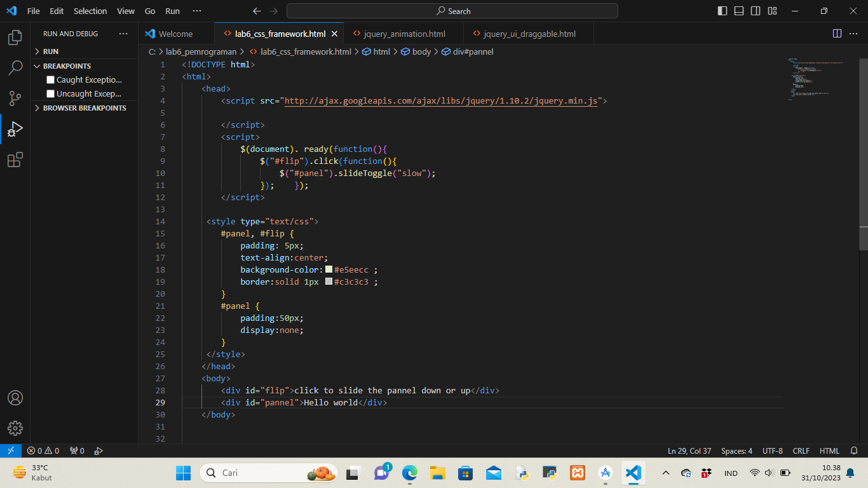The width and height of the screenshot is (868, 488).
Task: Open the Run menu
Action: 172,11
